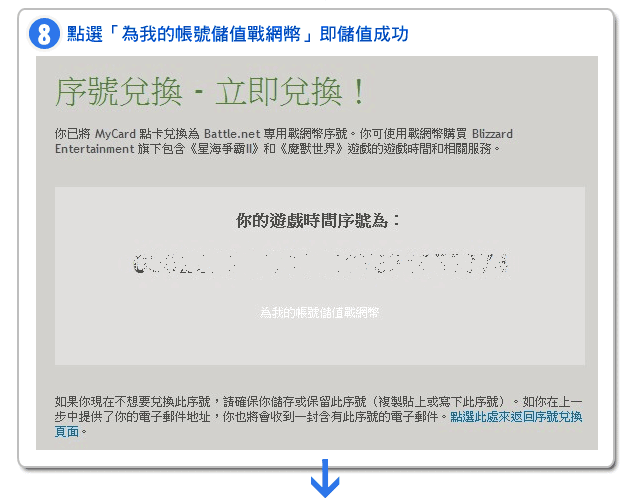
Task: Click the paragraph starting 如果你現在不想要兌換此序號
Action: [x=319, y=417]
